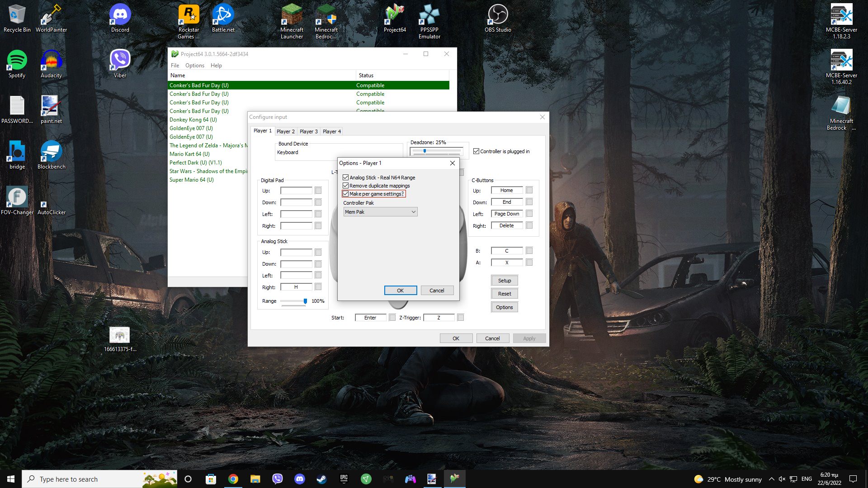Open the paint.net desktop icon
The image size is (868, 488).
click(x=51, y=109)
